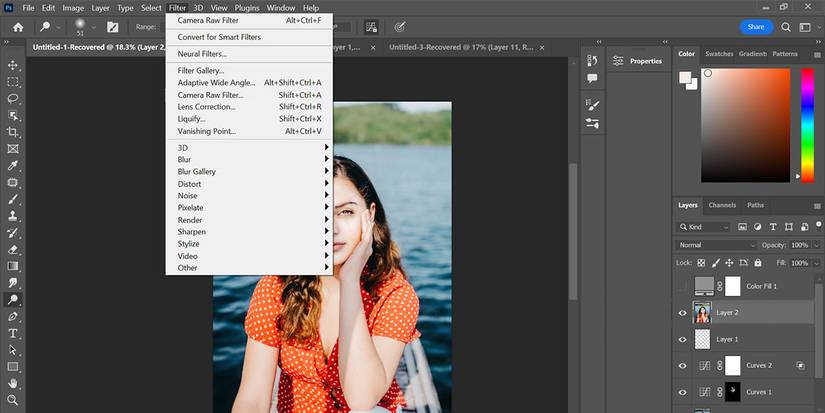
Task: Select the Frame tool
Action: tap(13, 149)
